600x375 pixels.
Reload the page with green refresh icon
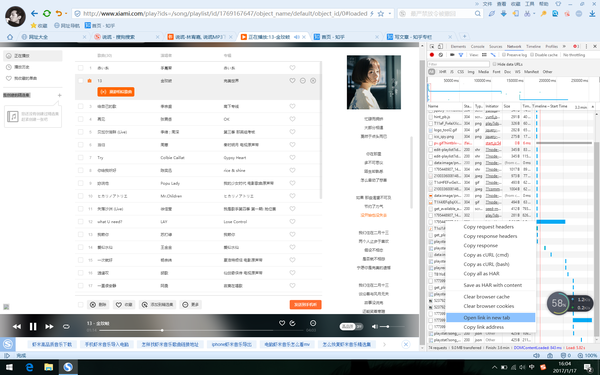(x=47, y=13)
